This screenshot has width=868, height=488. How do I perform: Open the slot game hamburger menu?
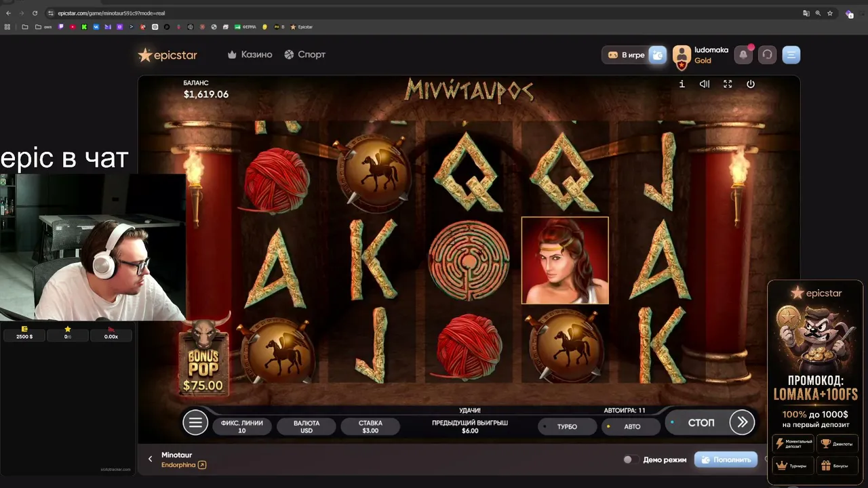pos(195,422)
